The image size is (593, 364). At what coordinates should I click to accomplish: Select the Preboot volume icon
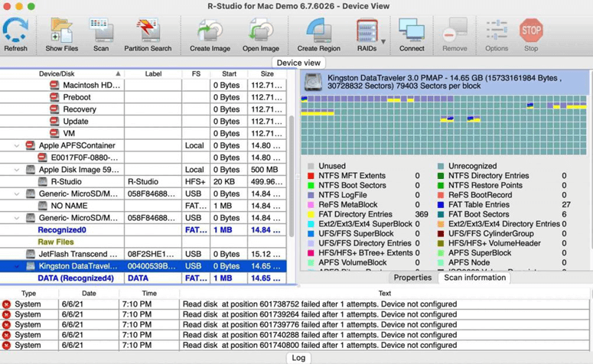(x=54, y=97)
